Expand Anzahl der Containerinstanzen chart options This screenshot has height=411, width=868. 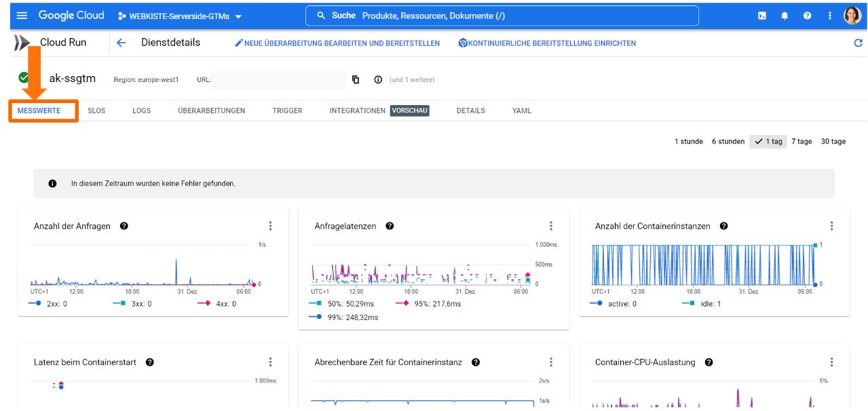click(x=831, y=226)
